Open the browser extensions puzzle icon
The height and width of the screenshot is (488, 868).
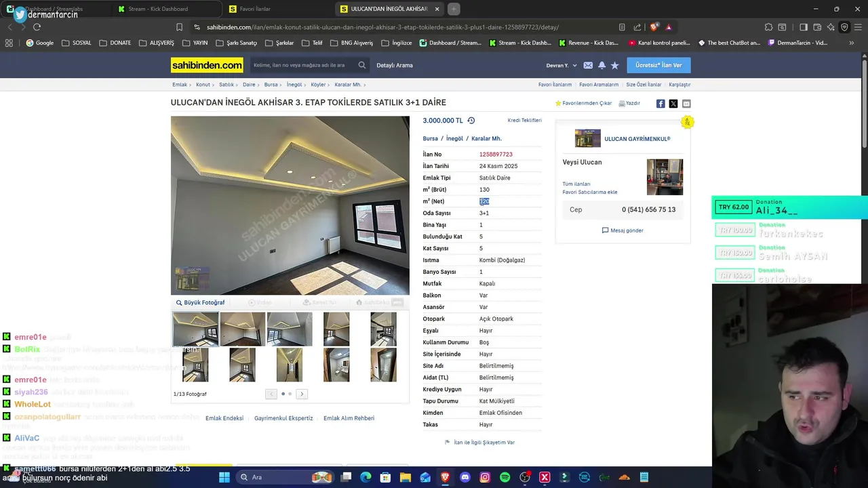768,27
